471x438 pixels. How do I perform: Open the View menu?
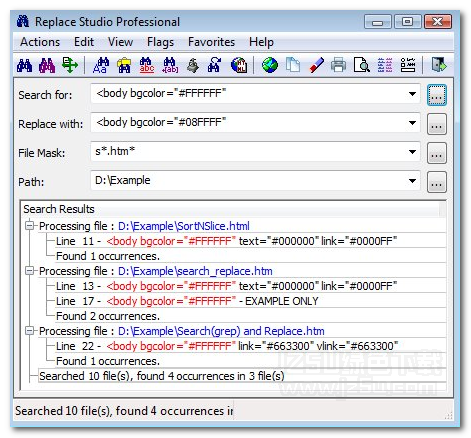click(x=120, y=42)
